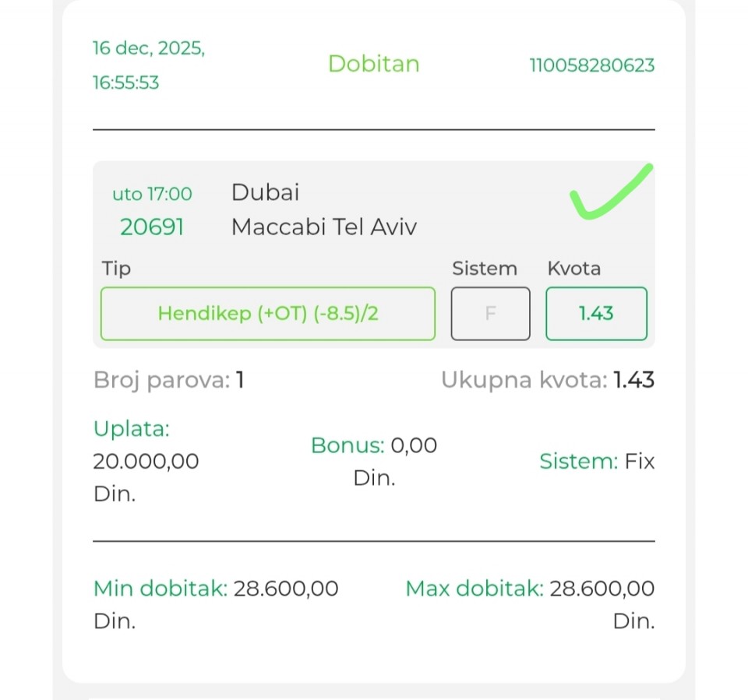Tap the Sistem: Fix label
This screenshot has width=748, height=700.
(597, 462)
